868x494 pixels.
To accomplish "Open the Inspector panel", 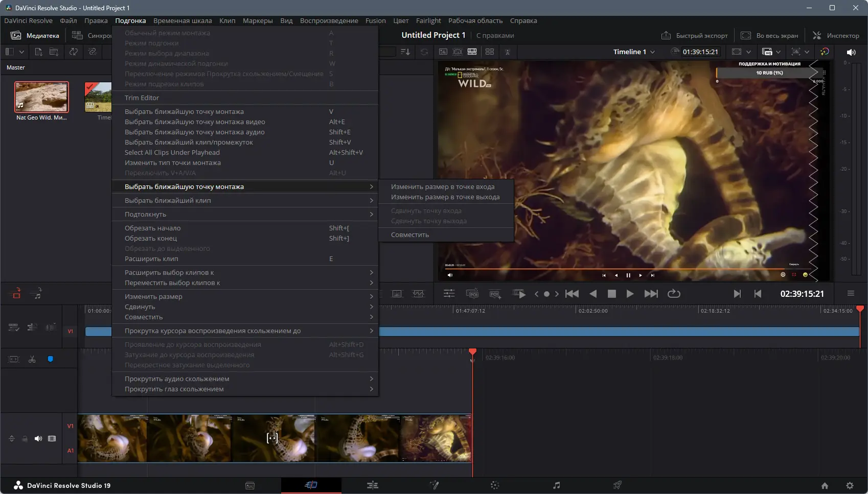I will tap(836, 36).
